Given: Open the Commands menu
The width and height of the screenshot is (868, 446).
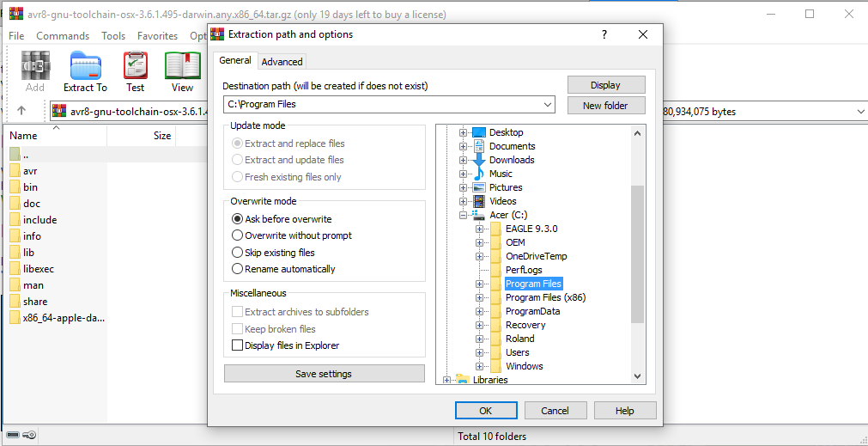Looking at the screenshot, I should point(63,36).
